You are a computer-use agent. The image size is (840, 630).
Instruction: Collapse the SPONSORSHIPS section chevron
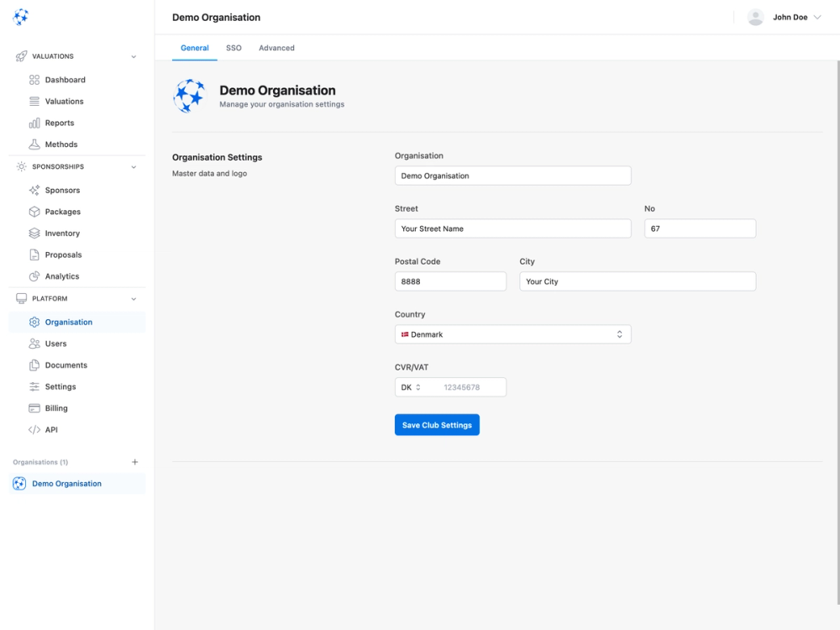133,165
